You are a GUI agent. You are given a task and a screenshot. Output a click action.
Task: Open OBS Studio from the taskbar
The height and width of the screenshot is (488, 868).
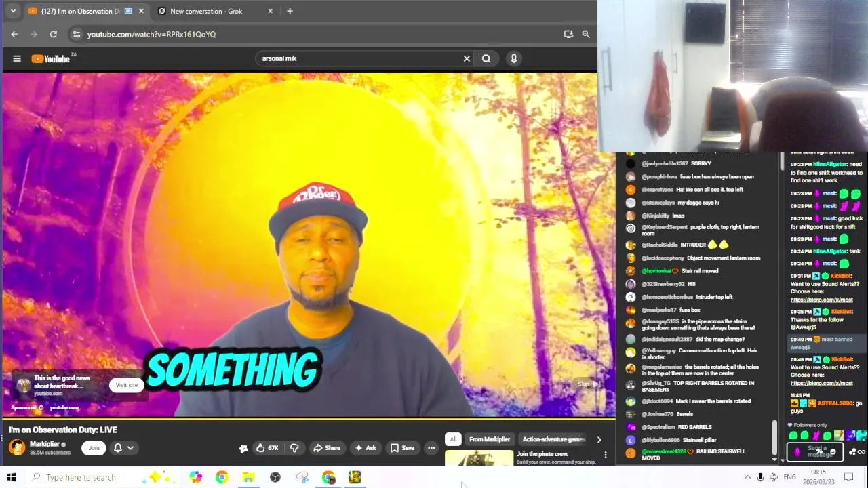point(275,477)
